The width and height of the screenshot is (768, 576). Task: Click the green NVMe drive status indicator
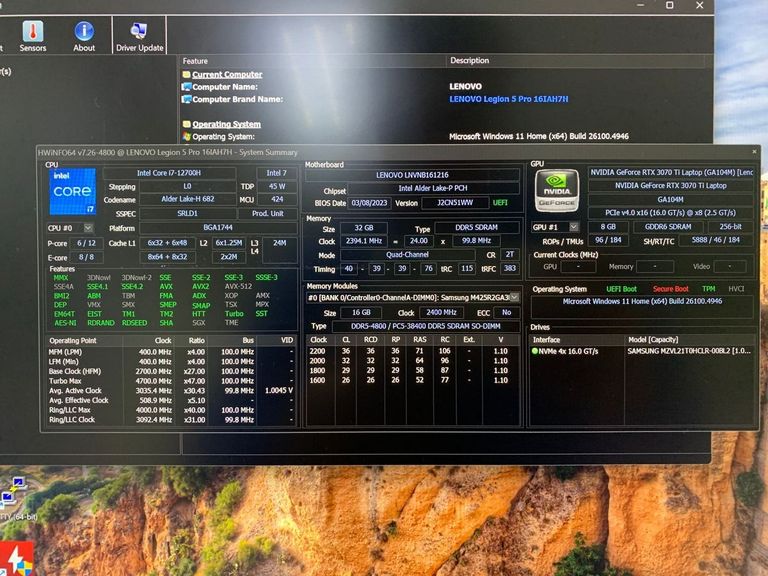pyautogui.click(x=534, y=351)
